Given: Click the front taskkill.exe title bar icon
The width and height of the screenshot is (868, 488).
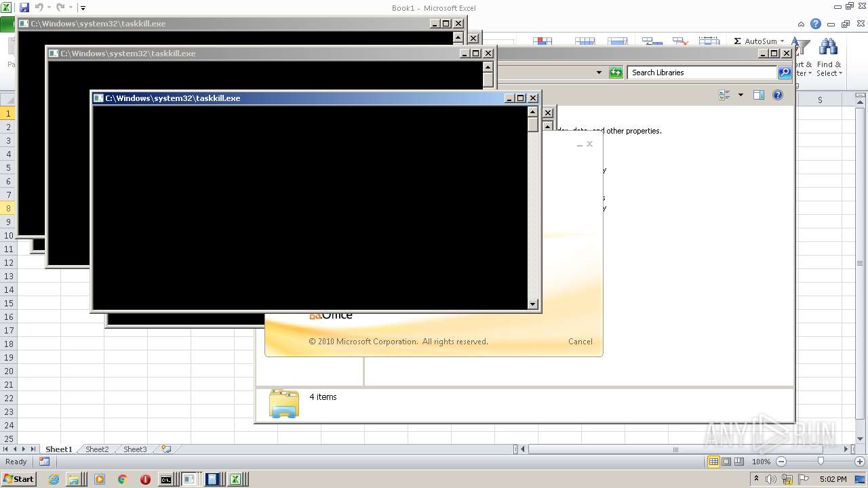Looking at the screenshot, I should [x=98, y=98].
